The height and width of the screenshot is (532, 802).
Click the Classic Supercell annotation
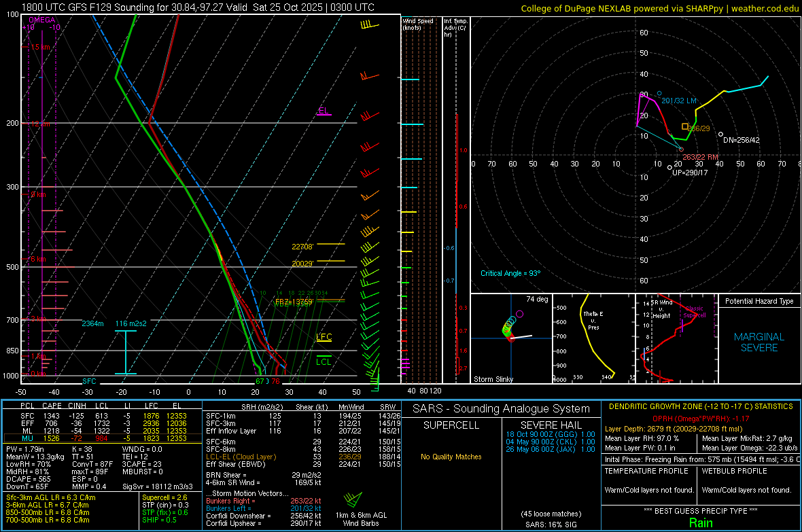point(695,312)
